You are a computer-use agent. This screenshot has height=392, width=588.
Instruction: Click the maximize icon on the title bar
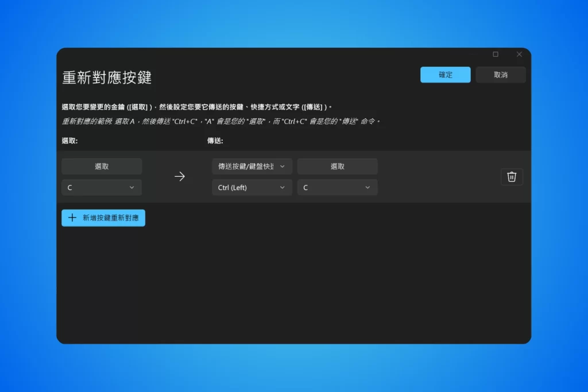(495, 54)
